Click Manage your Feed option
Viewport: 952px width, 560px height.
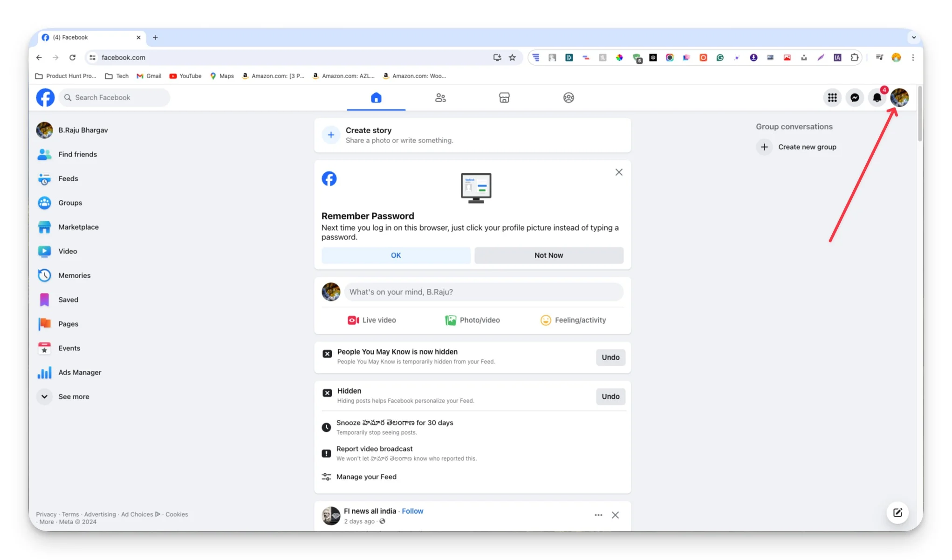pyautogui.click(x=366, y=477)
